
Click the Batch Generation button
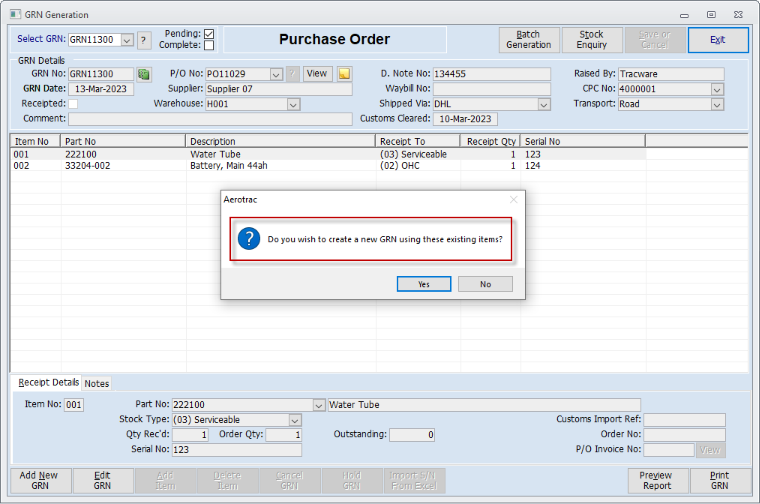point(529,40)
